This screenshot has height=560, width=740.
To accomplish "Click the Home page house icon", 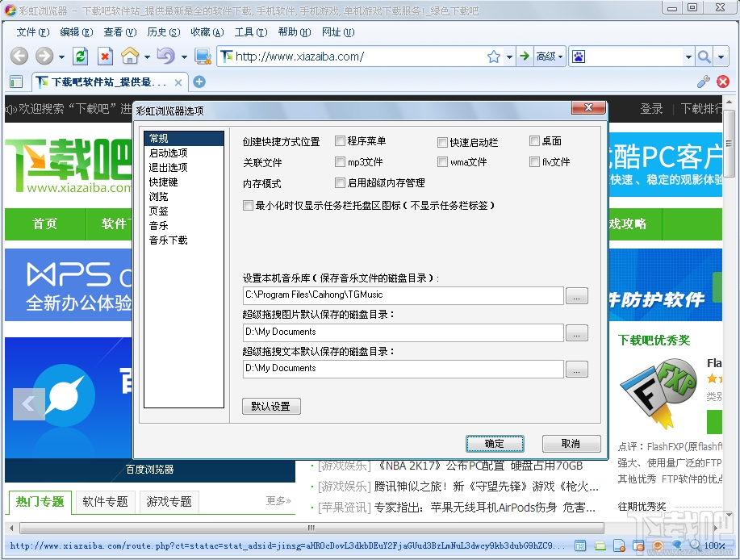I will (x=130, y=56).
